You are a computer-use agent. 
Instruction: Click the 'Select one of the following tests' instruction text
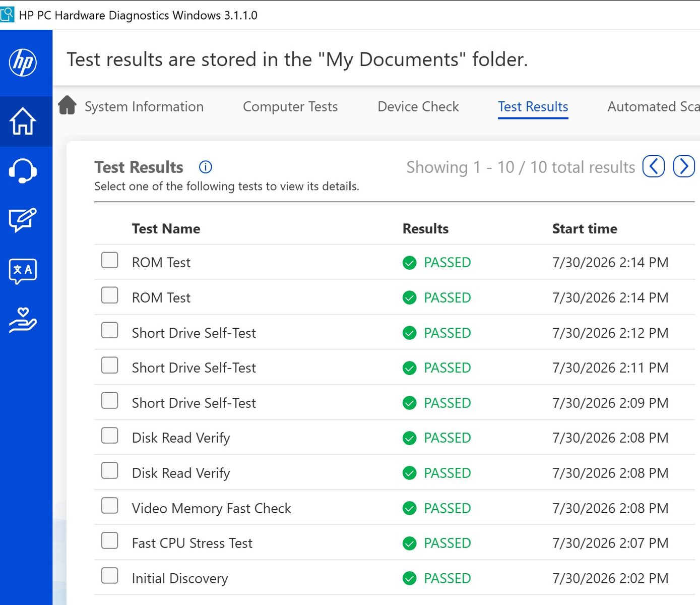[x=227, y=186]
